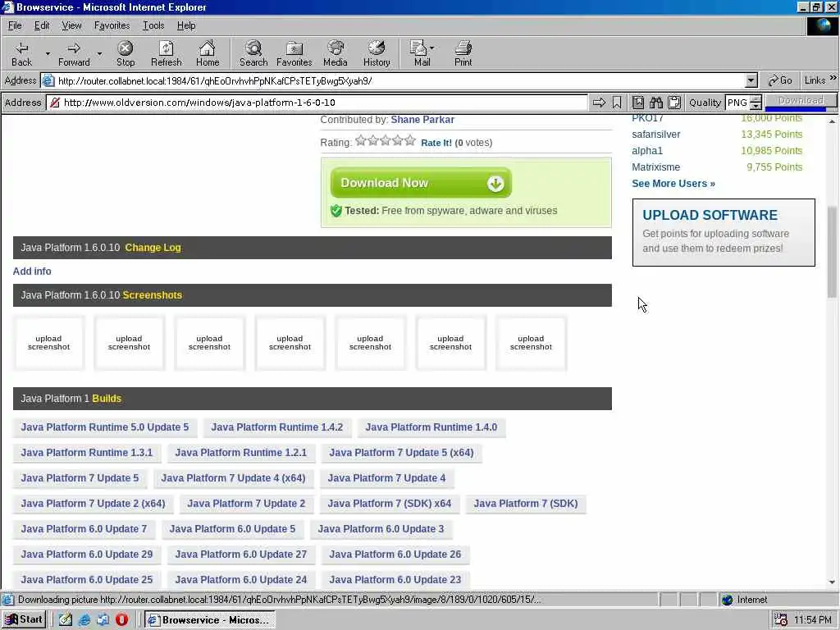Click the Browservice Download button
This screenshot has width=840, height=630.
(801, 101)
